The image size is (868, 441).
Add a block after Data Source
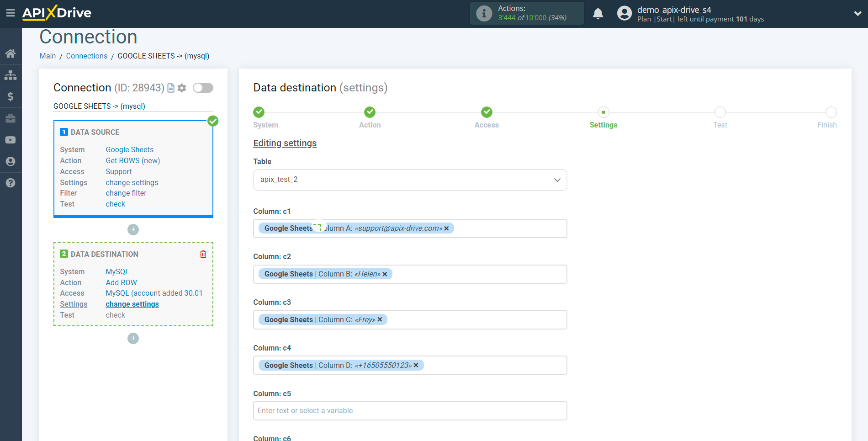[133, 229]
